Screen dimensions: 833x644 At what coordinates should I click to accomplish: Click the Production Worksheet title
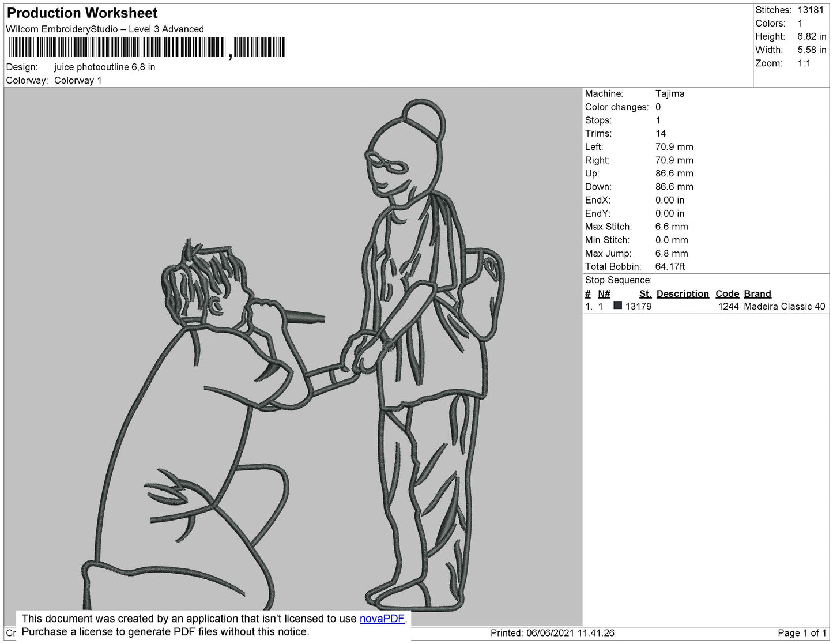82,13
